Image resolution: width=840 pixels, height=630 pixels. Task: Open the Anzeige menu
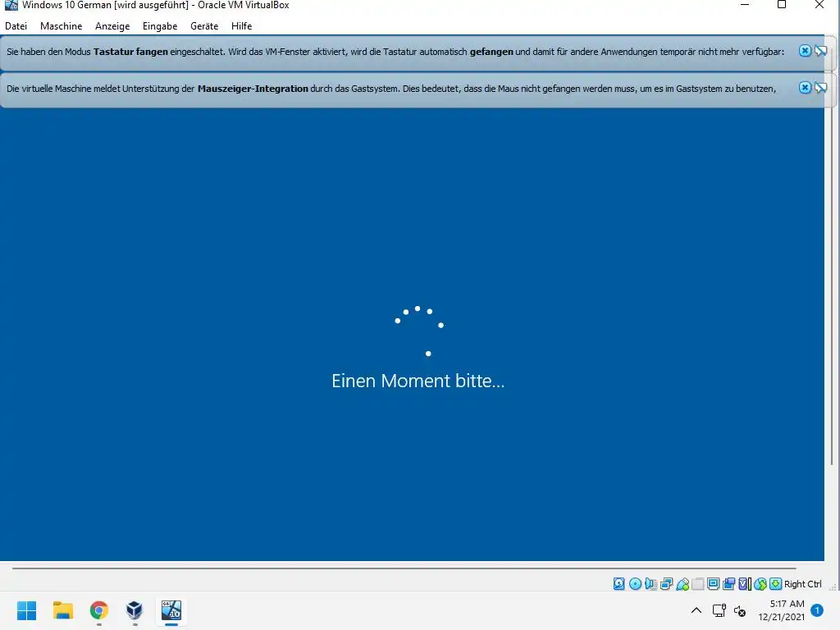pyautogui.click(x=112, y=25)
